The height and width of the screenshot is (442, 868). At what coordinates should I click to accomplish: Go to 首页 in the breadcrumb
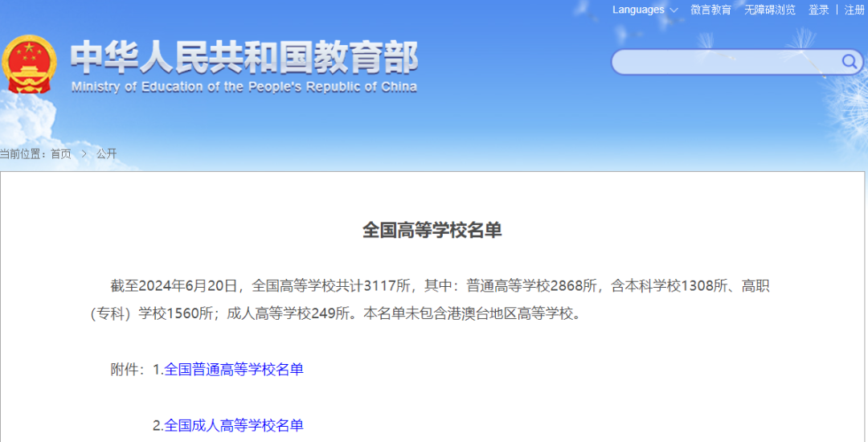(x=61, y=153)
